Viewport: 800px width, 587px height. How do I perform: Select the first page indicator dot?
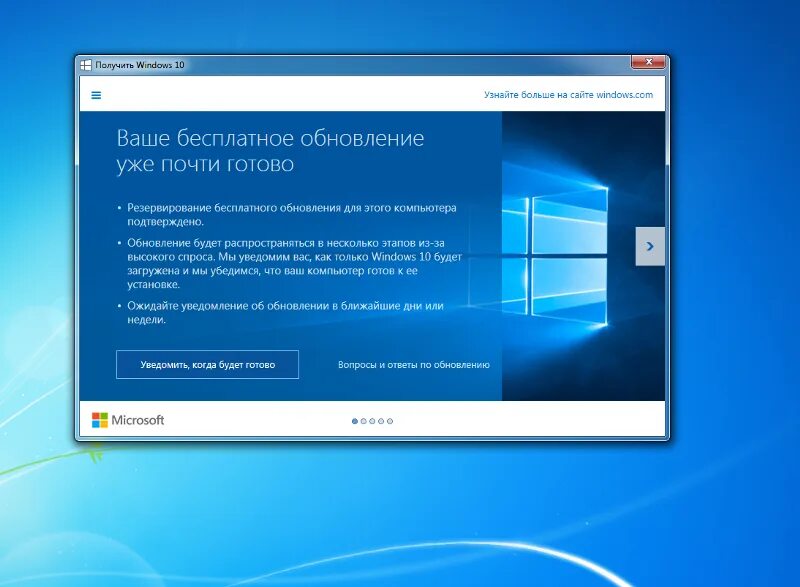(x=355, y=421)
